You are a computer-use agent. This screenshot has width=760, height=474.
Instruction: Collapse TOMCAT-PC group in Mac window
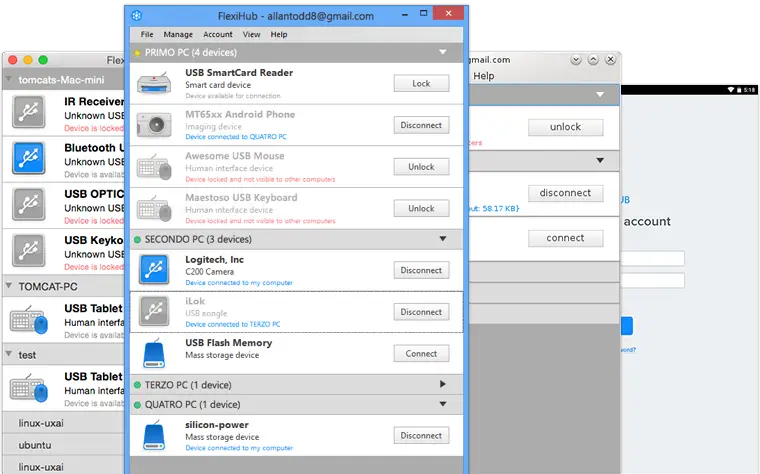click(x=9, y=285)
